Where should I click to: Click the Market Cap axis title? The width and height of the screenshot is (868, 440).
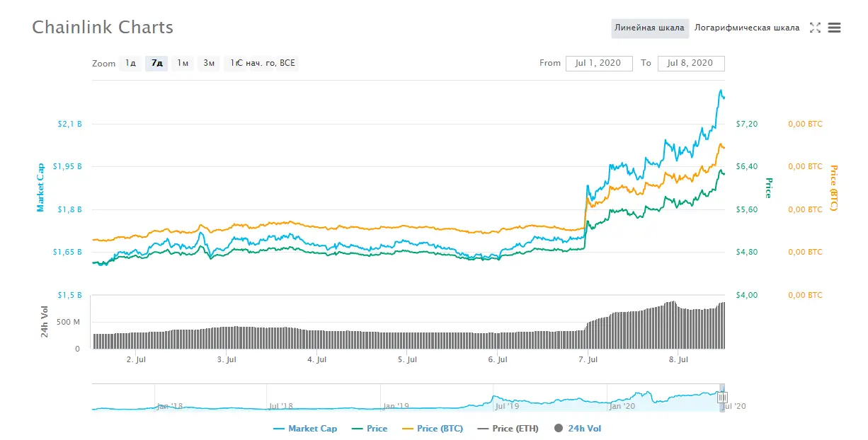coord(41,187)
